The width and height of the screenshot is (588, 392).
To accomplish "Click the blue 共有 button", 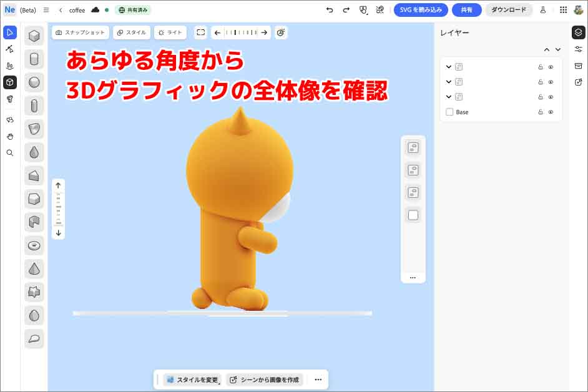I will 466,10.
